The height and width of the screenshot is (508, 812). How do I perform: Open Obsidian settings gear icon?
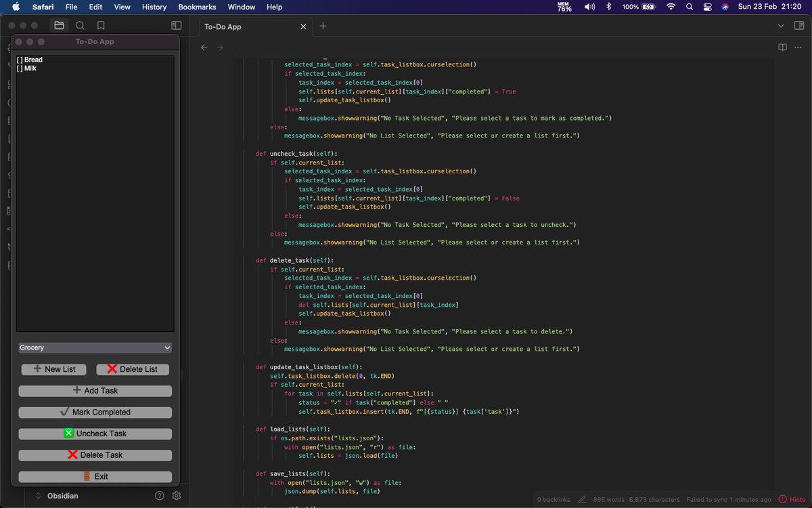coord(177,496)
